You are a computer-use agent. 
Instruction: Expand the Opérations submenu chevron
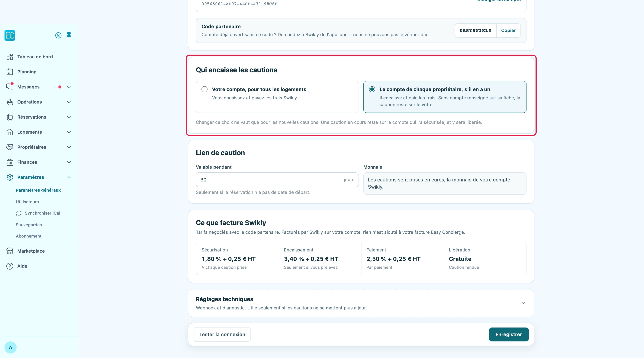(69, 102)
